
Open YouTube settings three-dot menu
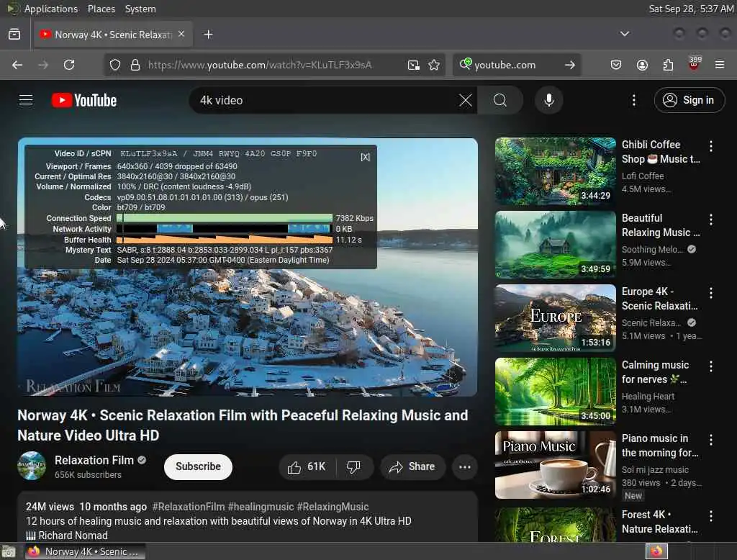click(633, 100)
